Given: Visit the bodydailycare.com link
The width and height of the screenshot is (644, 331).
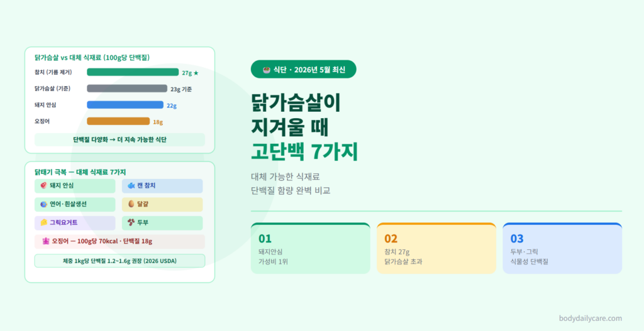Looking at the screenshot, I should [x=590, y=318].
